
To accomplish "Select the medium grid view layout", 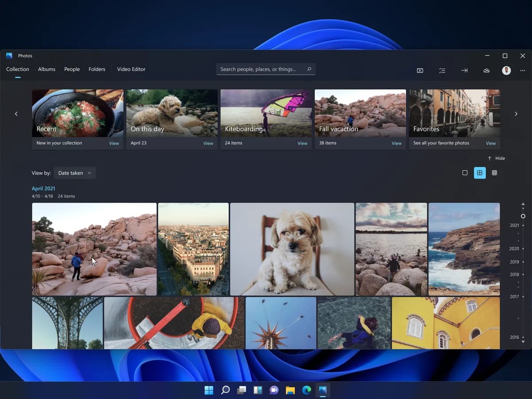I will 480,173.
